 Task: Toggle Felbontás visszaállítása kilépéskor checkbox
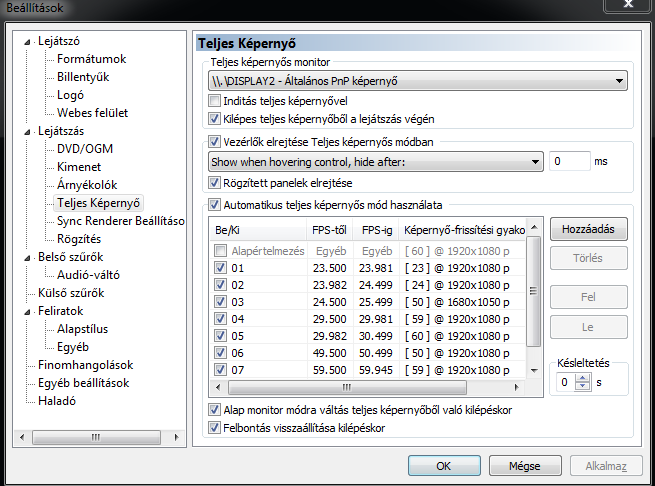214,427
